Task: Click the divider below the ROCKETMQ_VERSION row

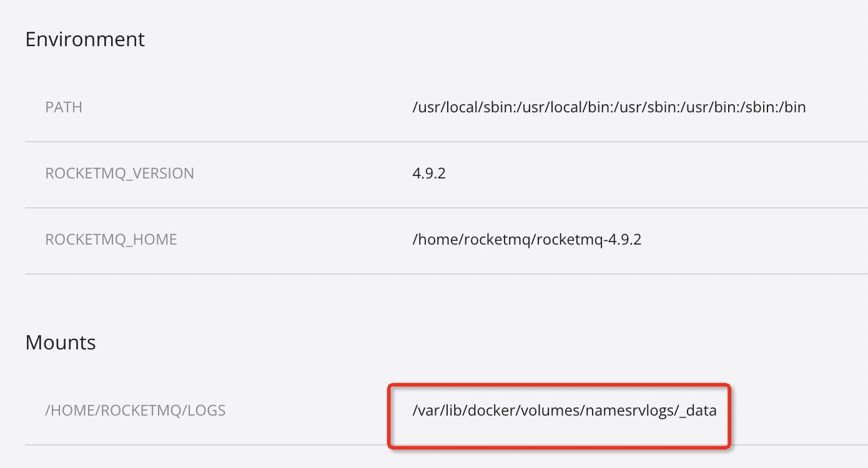Action: (446, 208)
